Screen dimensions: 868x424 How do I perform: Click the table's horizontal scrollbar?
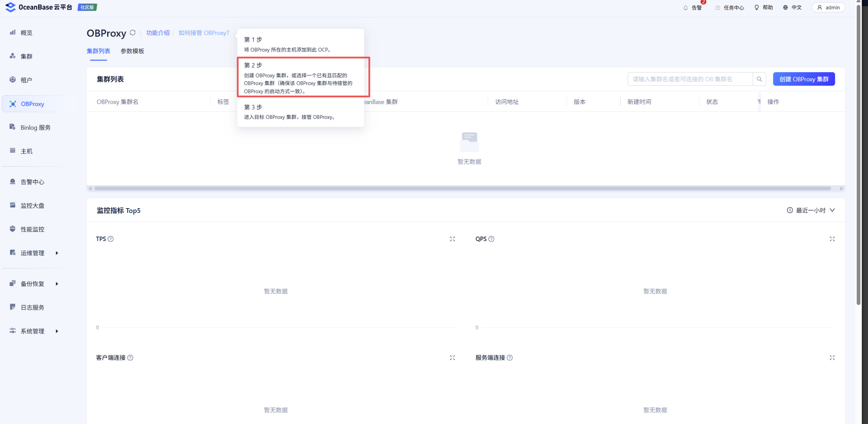click(x=462, y=188)
